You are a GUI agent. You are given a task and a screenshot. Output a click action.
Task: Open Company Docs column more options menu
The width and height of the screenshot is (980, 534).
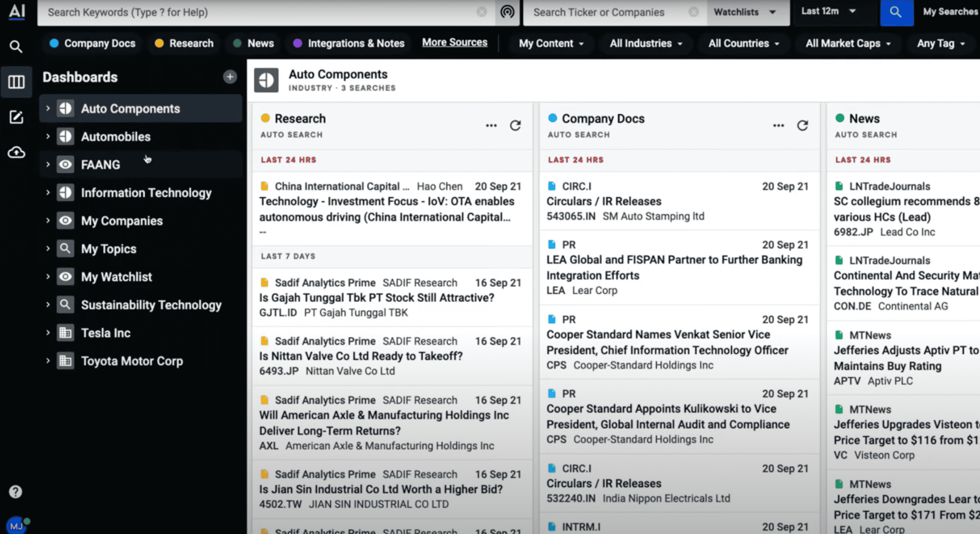point(778,125)
